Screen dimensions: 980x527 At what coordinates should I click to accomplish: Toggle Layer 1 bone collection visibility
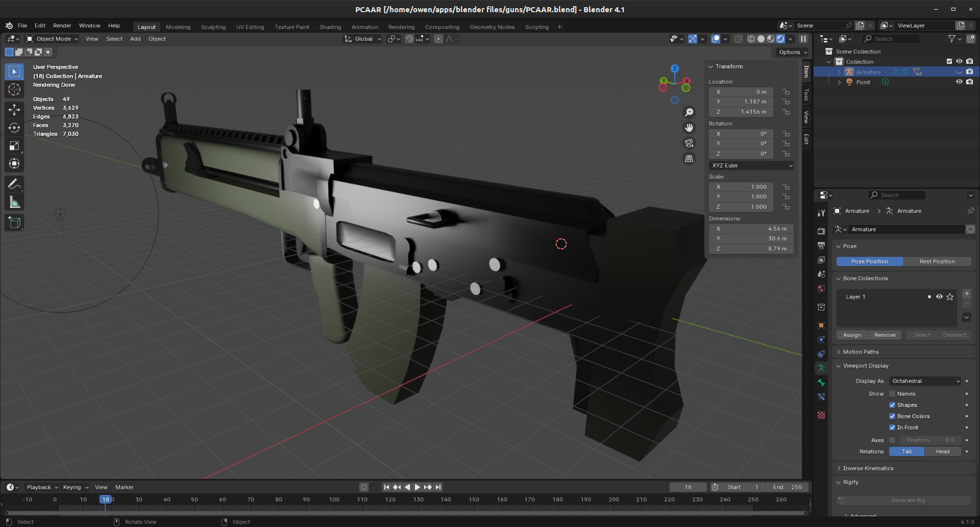point(939,297)
